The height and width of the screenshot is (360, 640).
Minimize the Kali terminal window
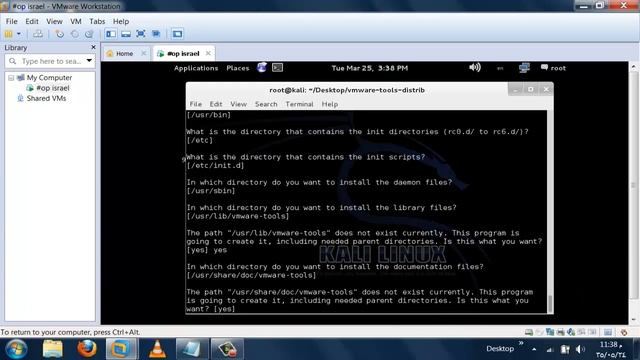tap(515, 89)
